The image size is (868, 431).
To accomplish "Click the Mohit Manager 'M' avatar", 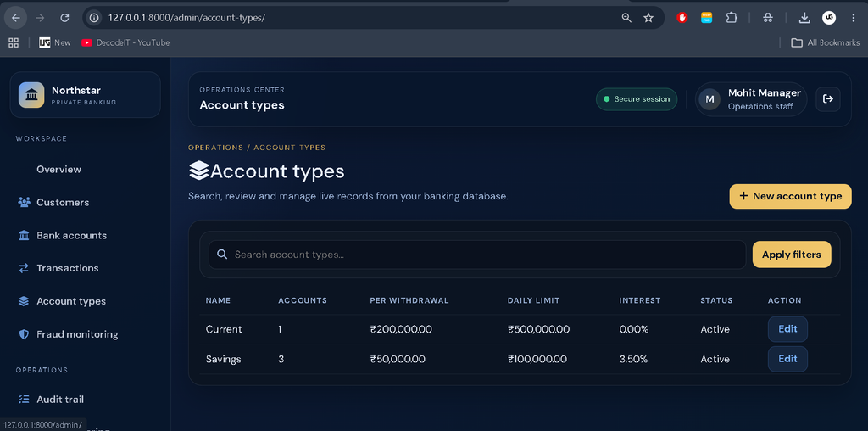I will pos(709,99).
